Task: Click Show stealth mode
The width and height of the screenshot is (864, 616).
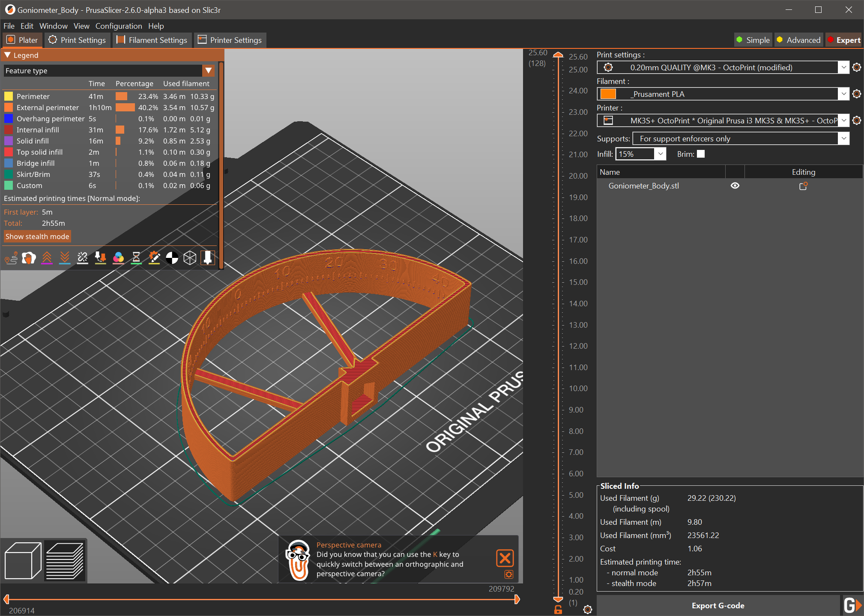Action: click(37, 236)
